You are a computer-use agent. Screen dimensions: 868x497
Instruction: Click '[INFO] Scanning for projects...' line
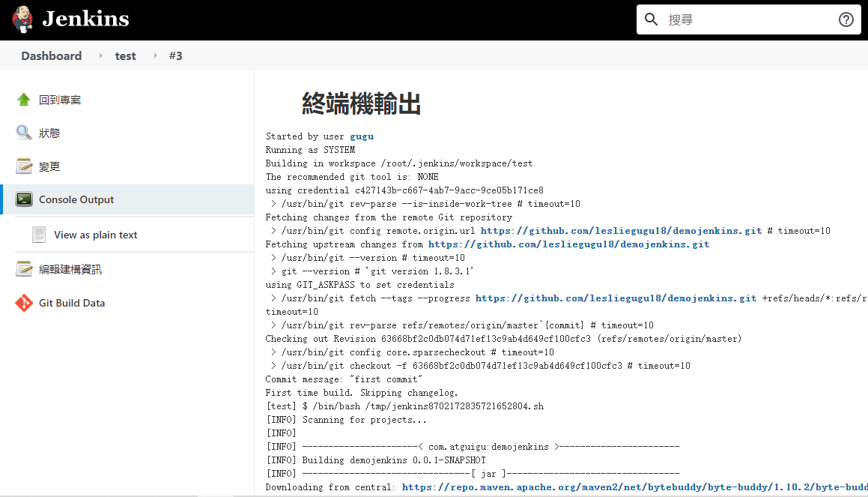(x=347, y=420)
